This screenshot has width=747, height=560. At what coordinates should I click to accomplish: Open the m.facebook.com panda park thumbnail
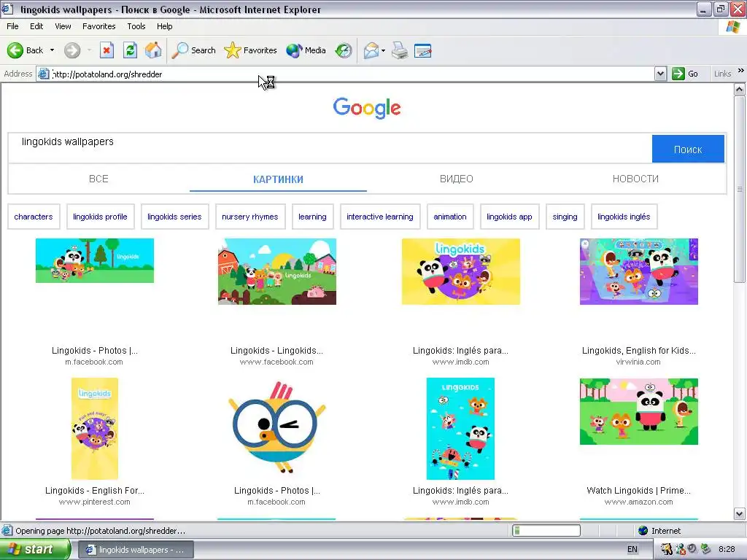click(x=95, y=260)
